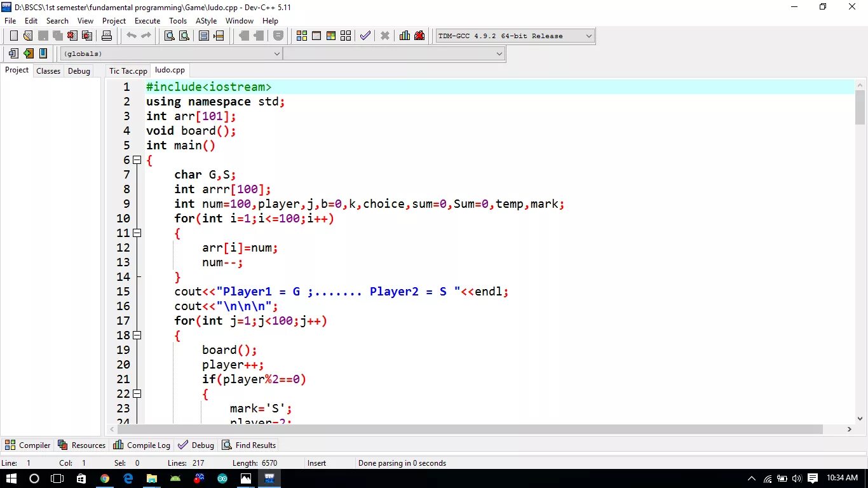Click the line "int arr[101];"
Image resolution: width=868 pixels, height=488 pixels.
(191, 116)
